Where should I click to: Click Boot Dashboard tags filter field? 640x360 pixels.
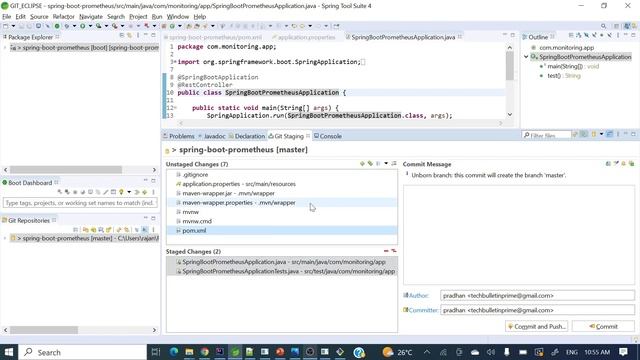80,203
